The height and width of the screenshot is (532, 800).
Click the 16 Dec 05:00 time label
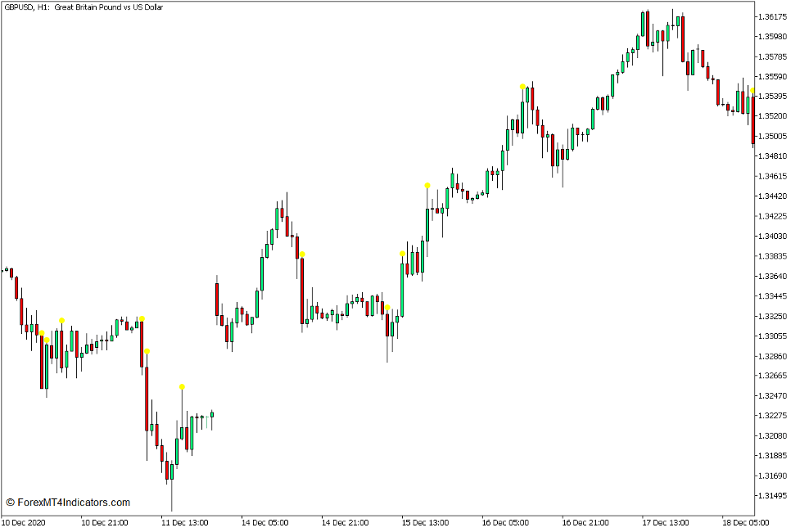point(505,522)
